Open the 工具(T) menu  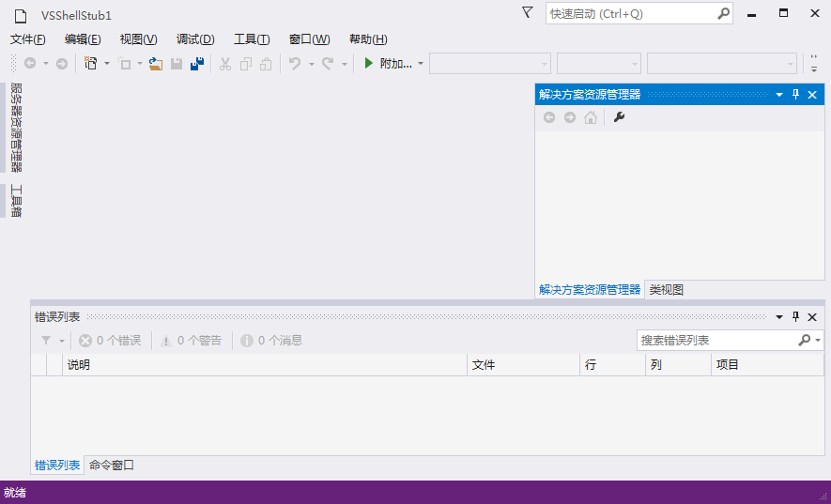[252, 39]
